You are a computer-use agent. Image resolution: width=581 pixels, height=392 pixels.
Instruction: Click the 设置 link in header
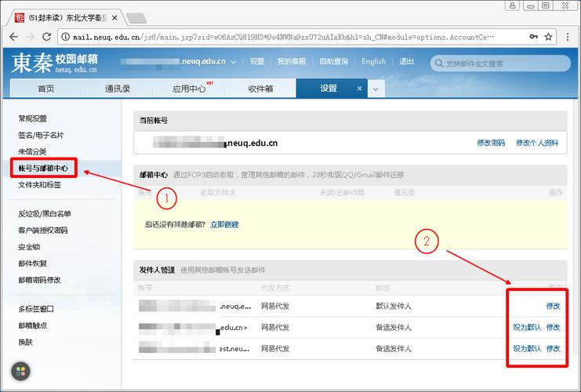(256, 61)
